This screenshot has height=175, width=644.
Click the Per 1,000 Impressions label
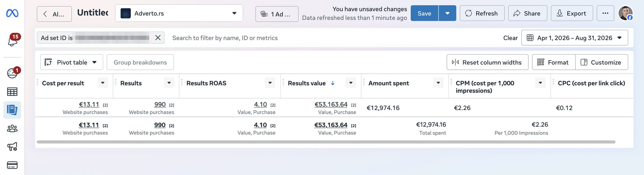point(521,133)
